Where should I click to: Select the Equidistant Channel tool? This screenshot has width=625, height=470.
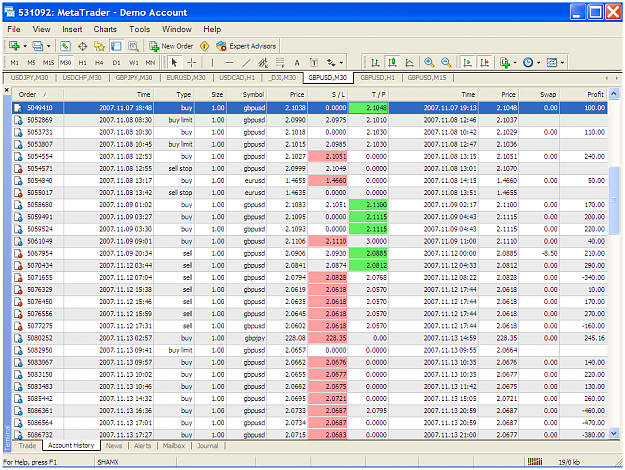click(263, 63)
